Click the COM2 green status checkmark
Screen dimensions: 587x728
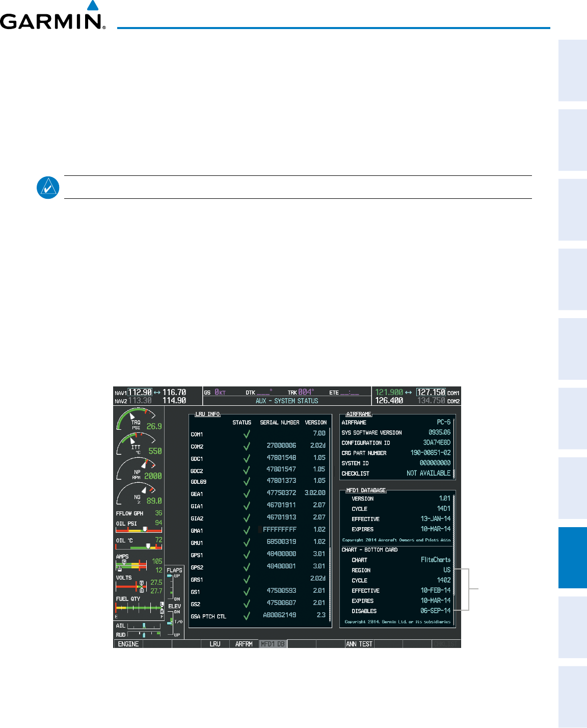[247, 447]
